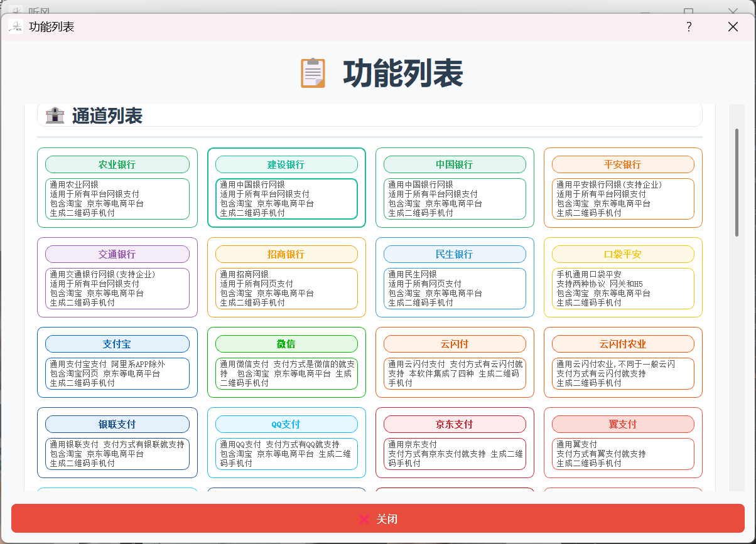Choose the 口袋平安 channel label
756x544 pixels.
pos(623,254)
